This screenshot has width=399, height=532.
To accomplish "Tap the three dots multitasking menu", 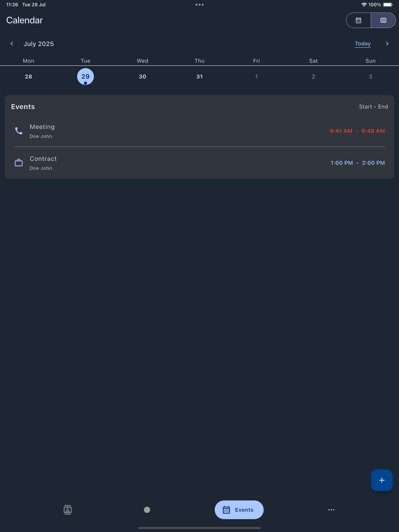I will [199, 4].
